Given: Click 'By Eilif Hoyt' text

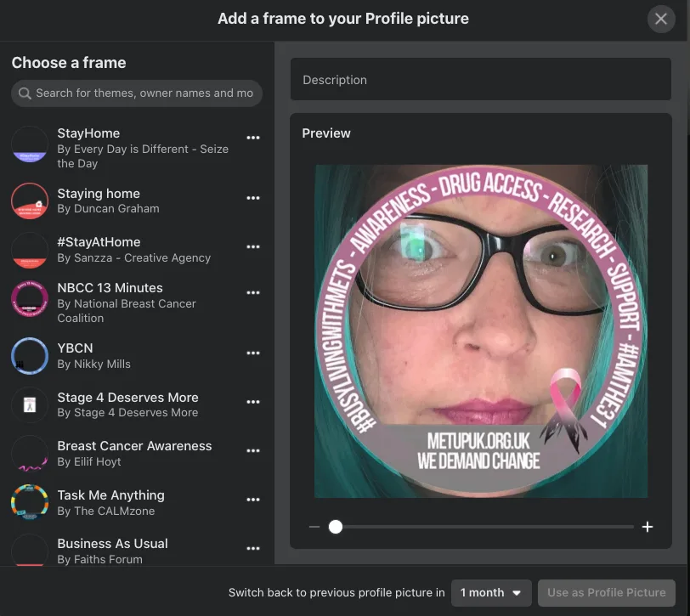Looking at the screenshot, I should coord(89,461).
